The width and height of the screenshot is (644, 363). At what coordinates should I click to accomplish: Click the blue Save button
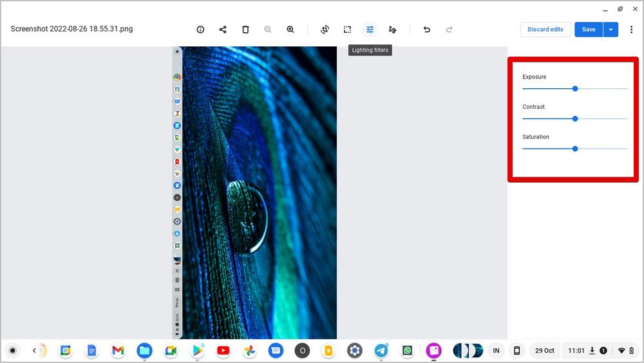[x=589, y=30]
